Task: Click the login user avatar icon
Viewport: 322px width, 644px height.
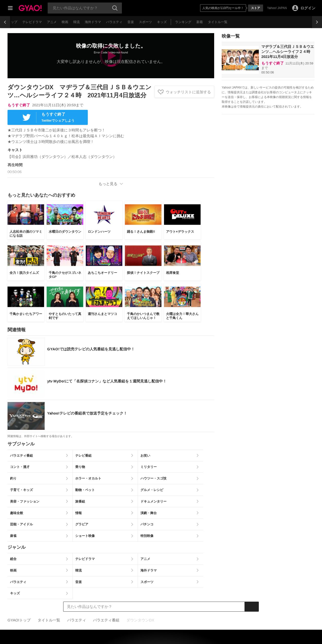Action: point(295,8)
